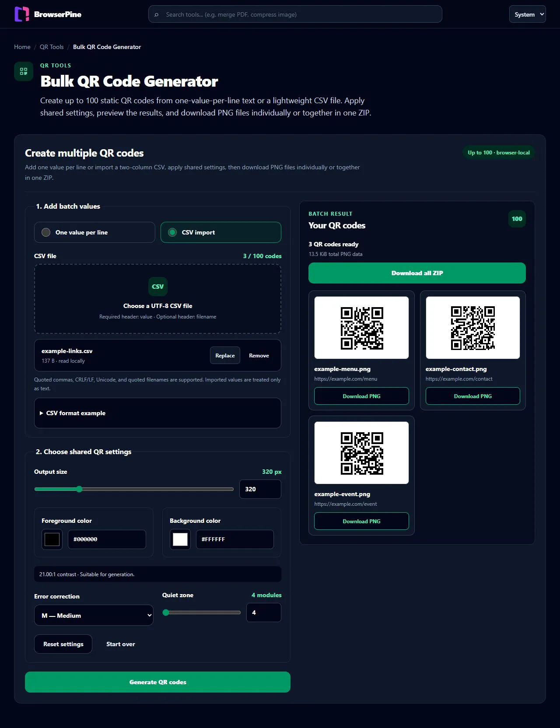This screenshot has height=728, width=560.
Task: Click the background hex color field
Action: click(235, 539)
